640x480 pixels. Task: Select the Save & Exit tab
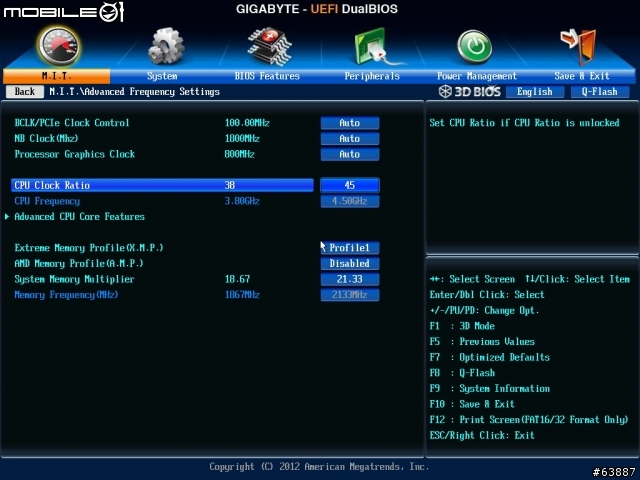pyautogui.click(x=582, y=76)
